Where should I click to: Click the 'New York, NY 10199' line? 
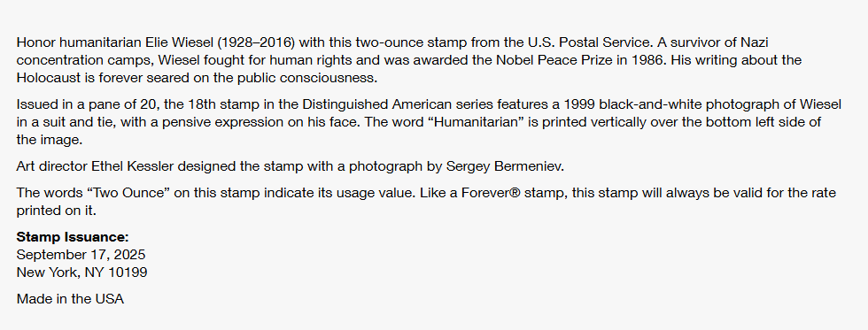(81, 272)
